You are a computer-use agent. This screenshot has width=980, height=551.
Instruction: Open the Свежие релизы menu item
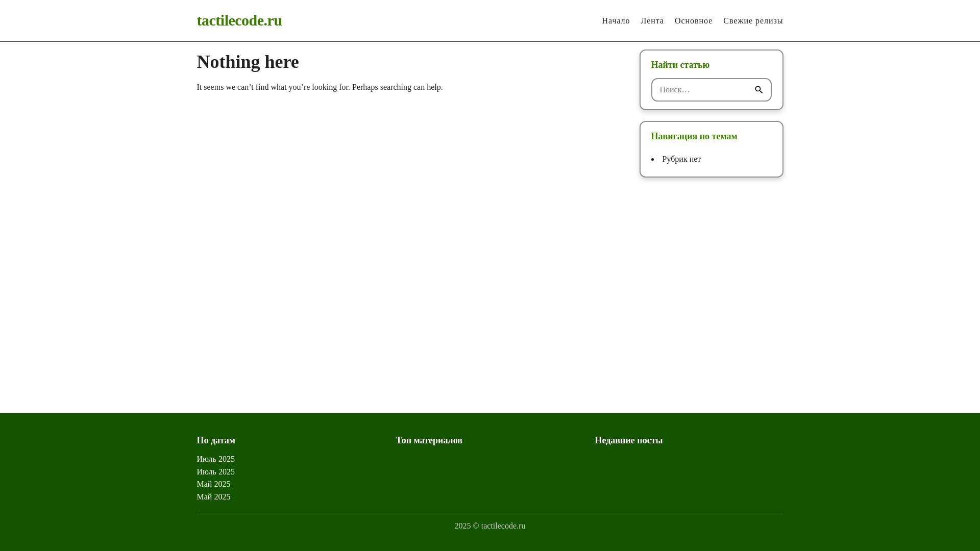click(753, 21)
